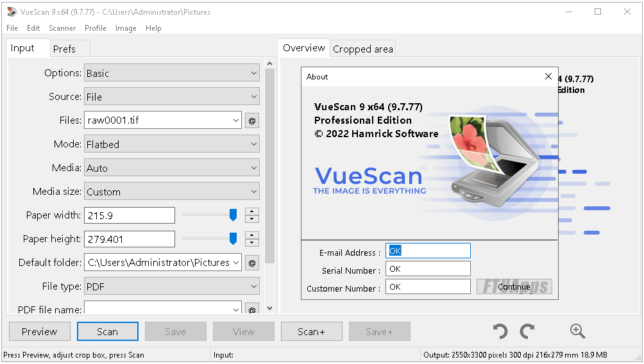Viewport: 644px width, 364px height.
Task: Open the Help menu
Action: [153, 28]
